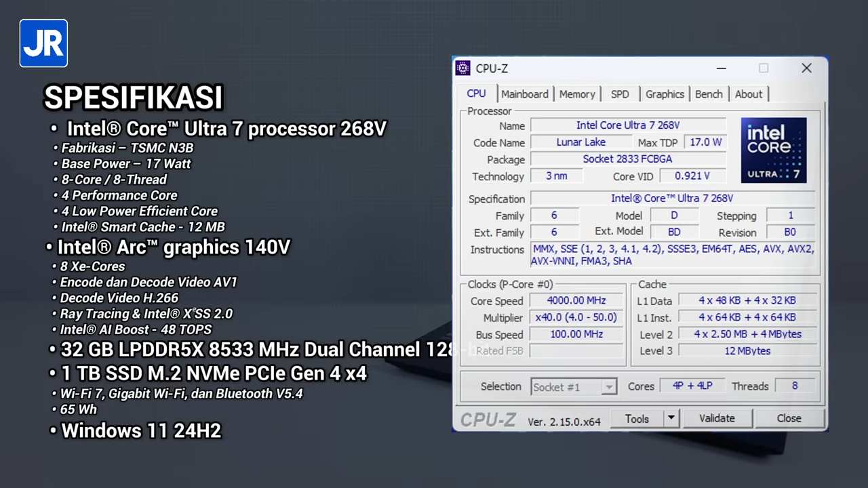Click the JR channel logo
The image size is (868, 488).
coord(43,43)
